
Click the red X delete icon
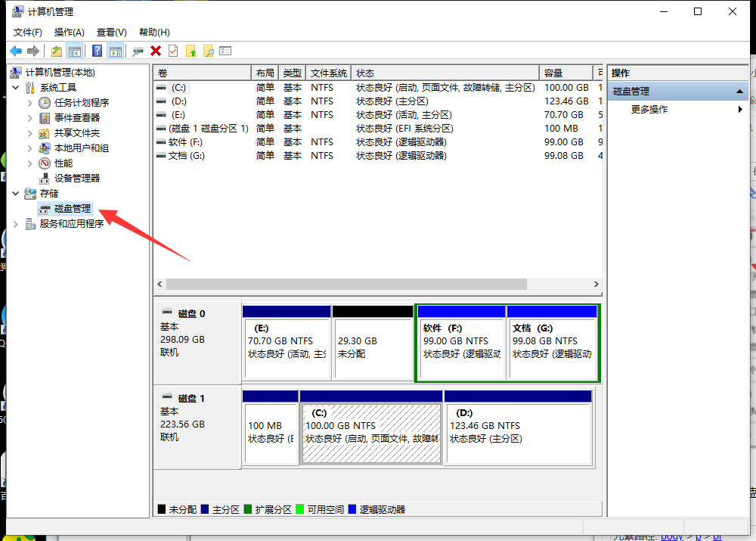click(156, 51)
